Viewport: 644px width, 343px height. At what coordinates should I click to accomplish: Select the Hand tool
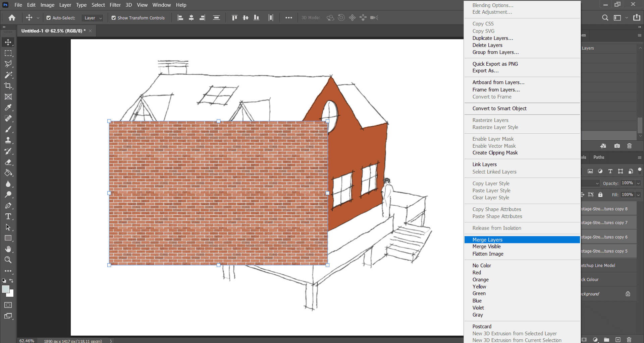point(8,249)
